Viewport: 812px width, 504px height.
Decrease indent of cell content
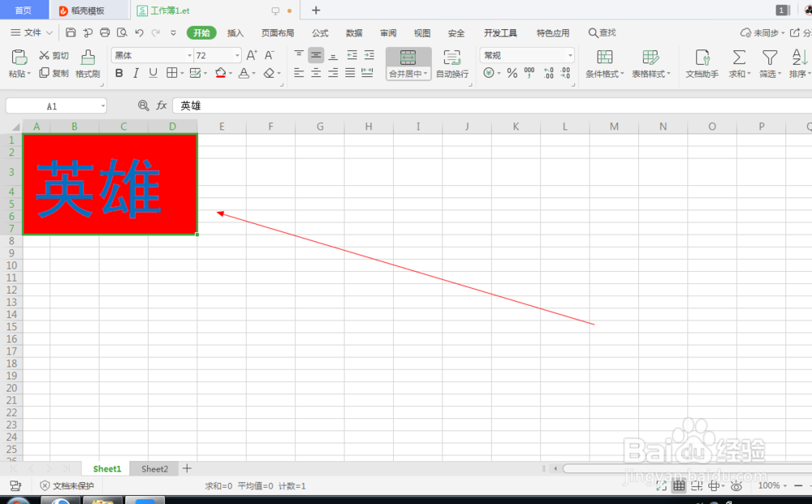click(x=352, y=55)
